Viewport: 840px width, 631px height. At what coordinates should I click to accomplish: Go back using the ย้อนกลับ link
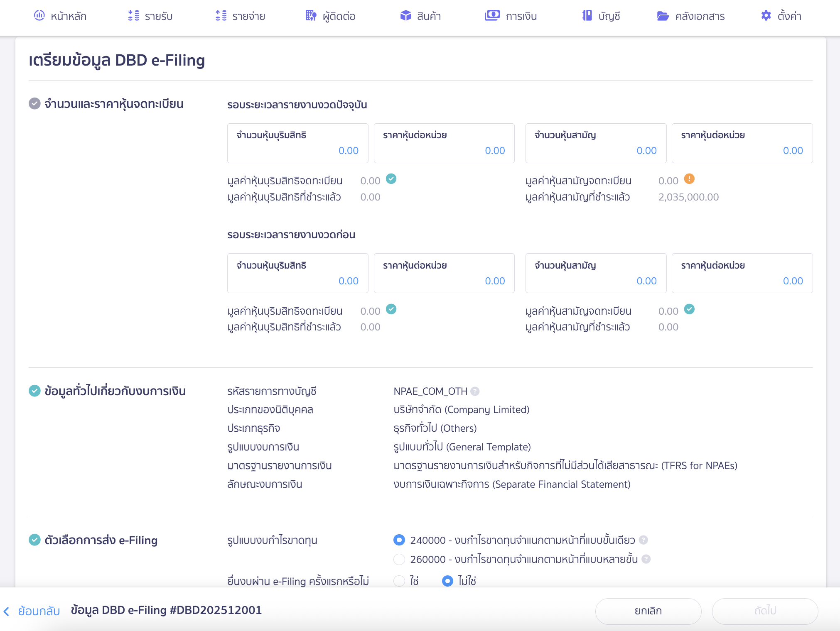tap(35, 611)
